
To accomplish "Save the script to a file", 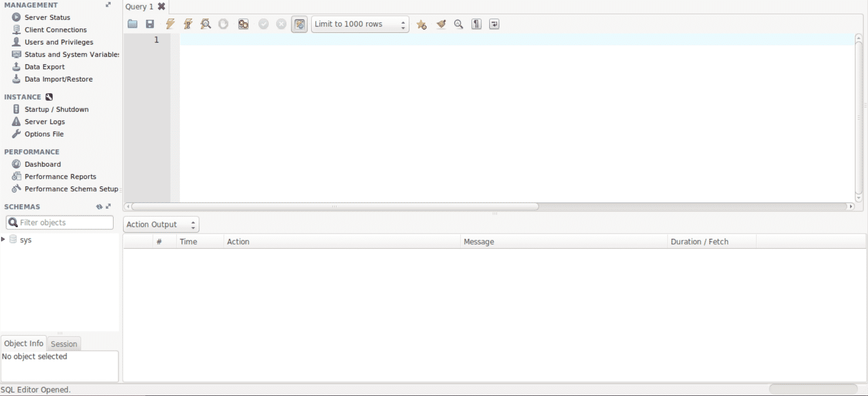I will (150, 24).
